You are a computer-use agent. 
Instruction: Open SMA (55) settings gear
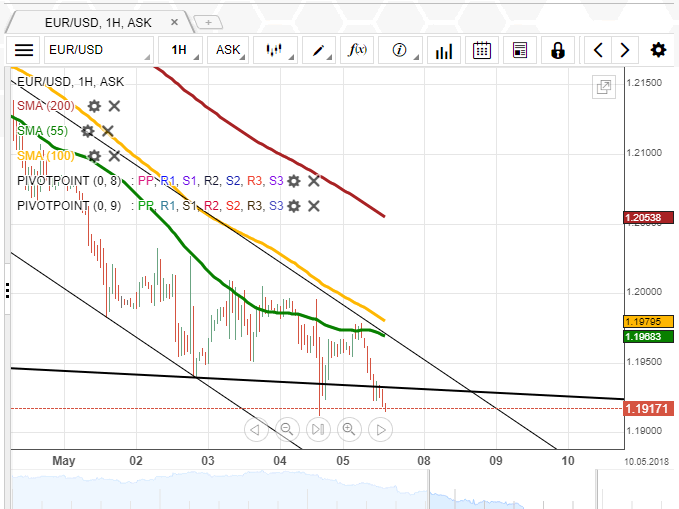pos(87,131)
